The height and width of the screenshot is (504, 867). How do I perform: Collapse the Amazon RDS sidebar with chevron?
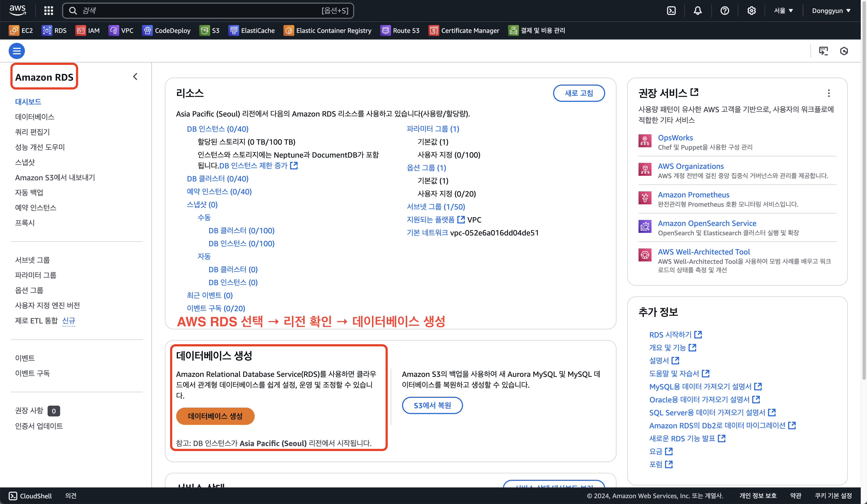pyautogui.click(x=135, y=76)
